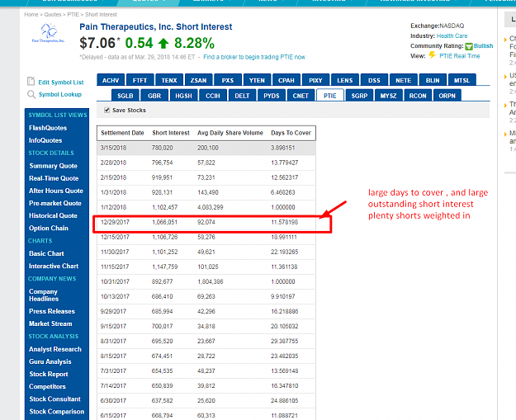Open Company Headlines sidebar link
Viewport: 516px width, 420px height.
[44, 295]
